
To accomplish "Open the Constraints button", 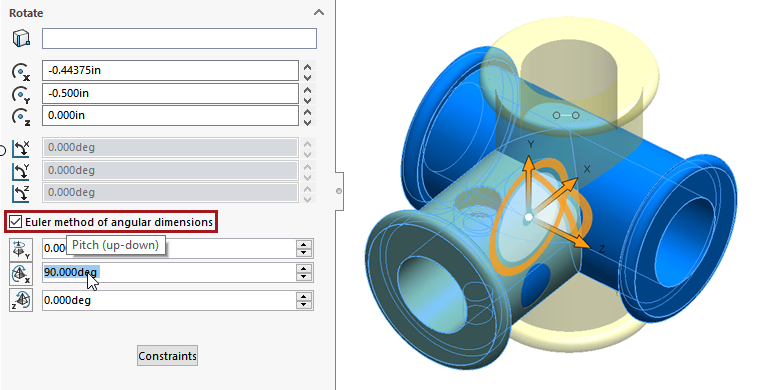I will coord(167,356).
